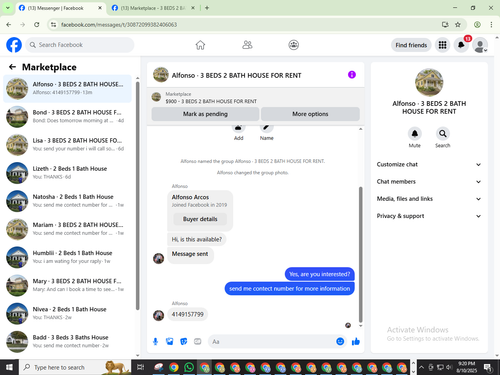Expand Media, files and links section

[x=429, y=199]
